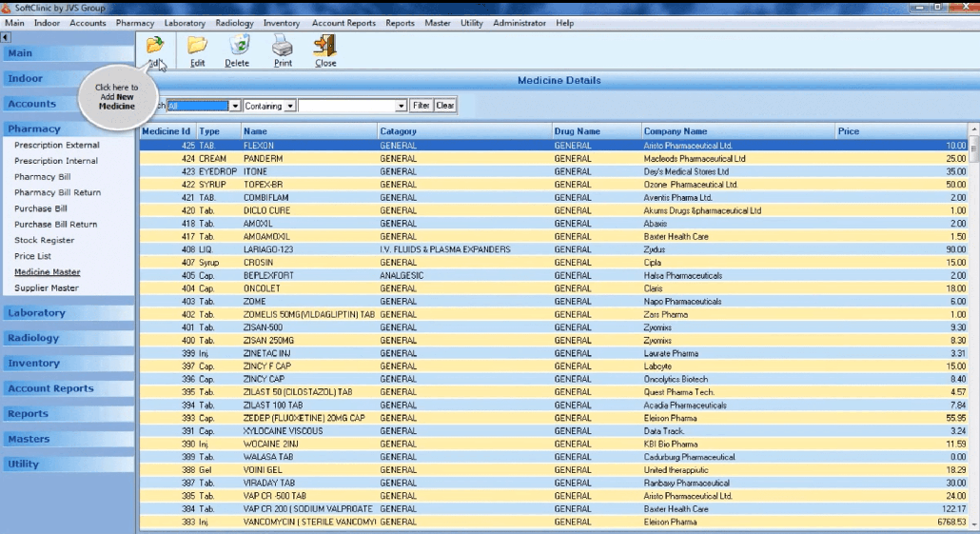Open the Utility menu

[x=471, y=23]
